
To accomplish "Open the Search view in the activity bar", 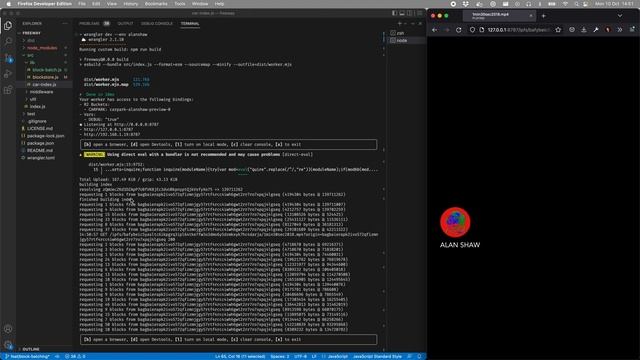I will coord(8,41).
